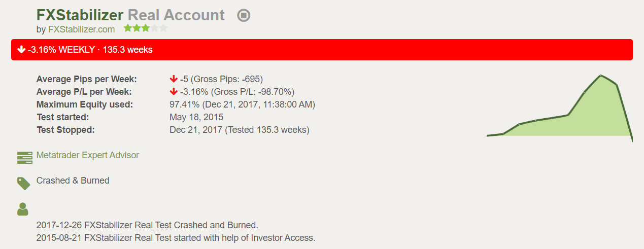Click the star rating below the title

tap(146, 28)
